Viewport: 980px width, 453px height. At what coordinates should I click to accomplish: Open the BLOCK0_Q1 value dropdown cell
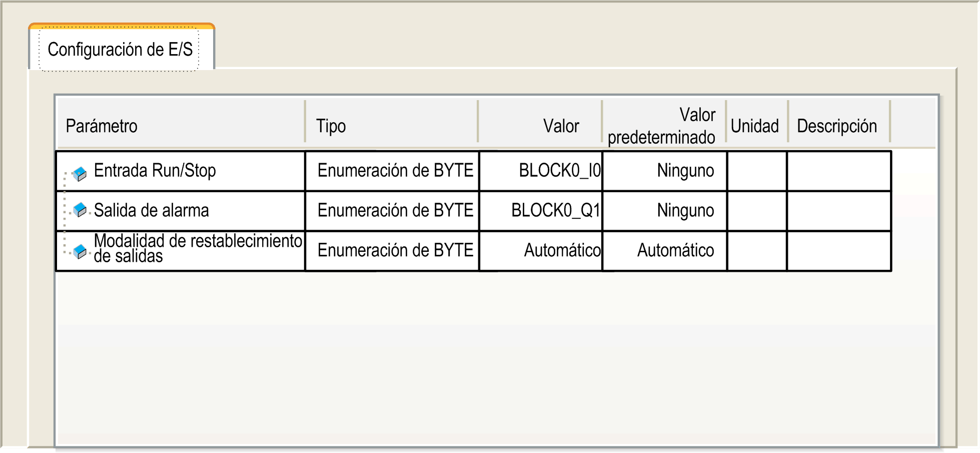[x=541, y=211]
